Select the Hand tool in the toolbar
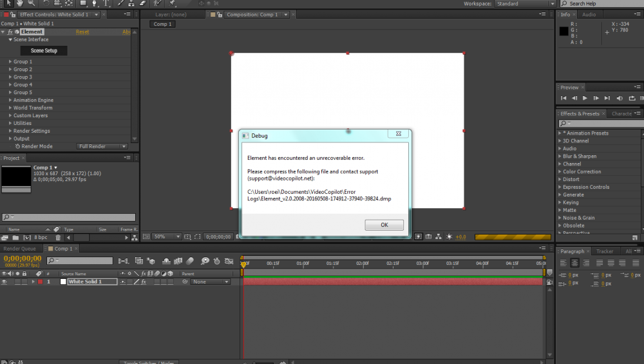This screenshot has width=644, height=364. tap(19, 3)
